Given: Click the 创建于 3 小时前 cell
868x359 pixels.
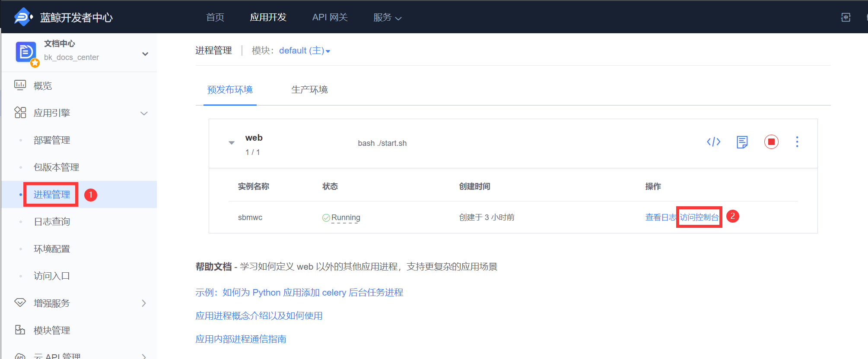Looking at the screenshot, I should 487,217.
